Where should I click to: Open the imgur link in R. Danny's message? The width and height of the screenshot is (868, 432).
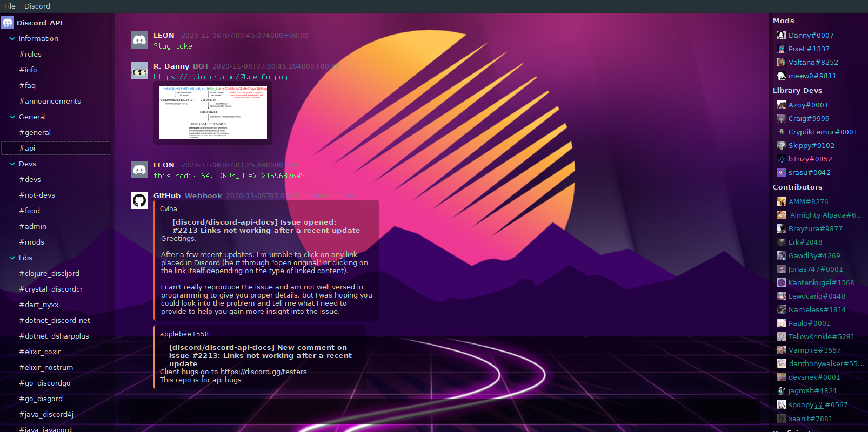click(x=221, y=77)
